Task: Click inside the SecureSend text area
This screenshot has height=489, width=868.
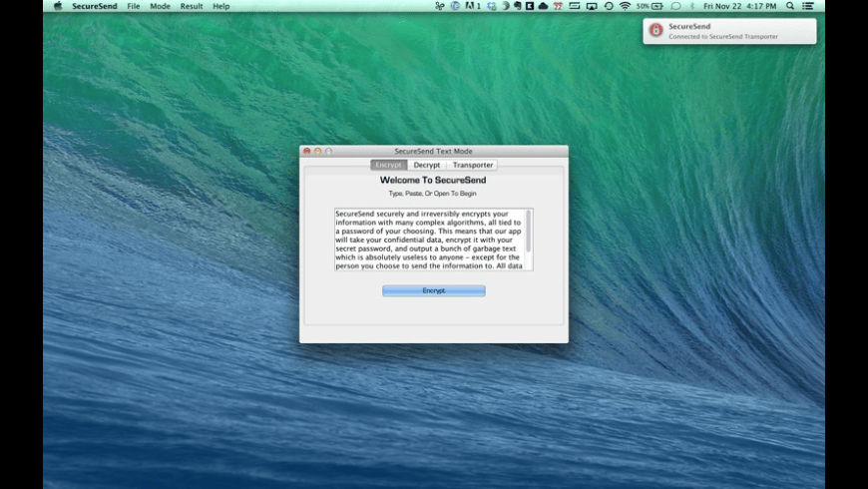Action: [x=430, y=240]
